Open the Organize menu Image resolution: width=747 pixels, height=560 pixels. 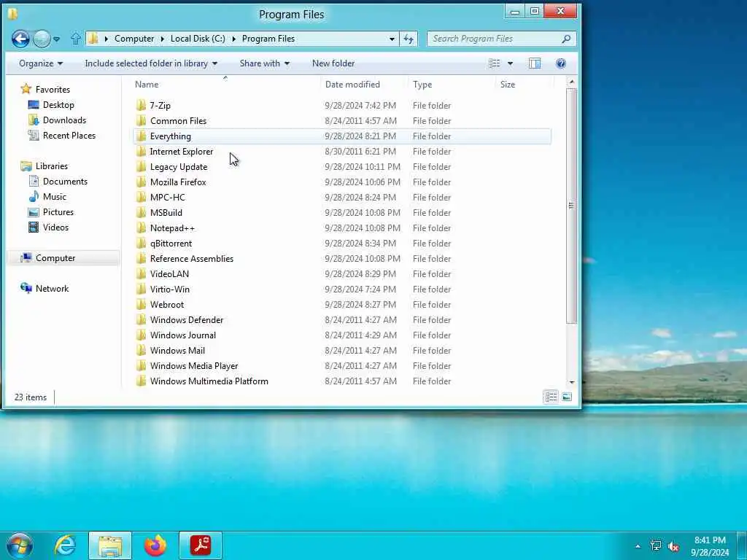[x=41, y=63]
